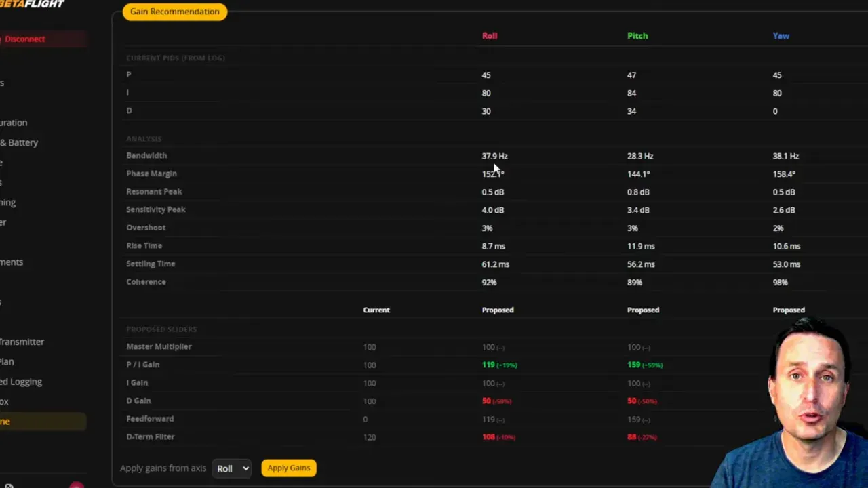Click the Roll coherence value 92%
Screen dimensions: 868x488
tap(489, 282)
